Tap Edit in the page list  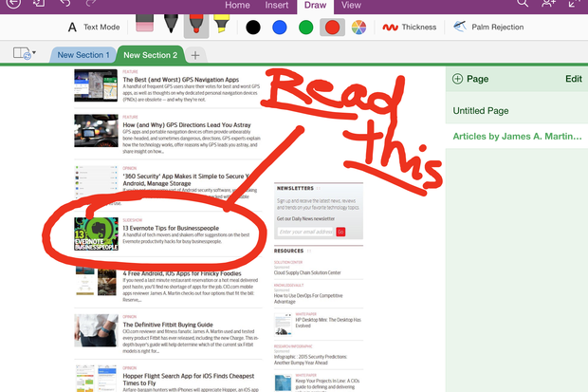574,79
